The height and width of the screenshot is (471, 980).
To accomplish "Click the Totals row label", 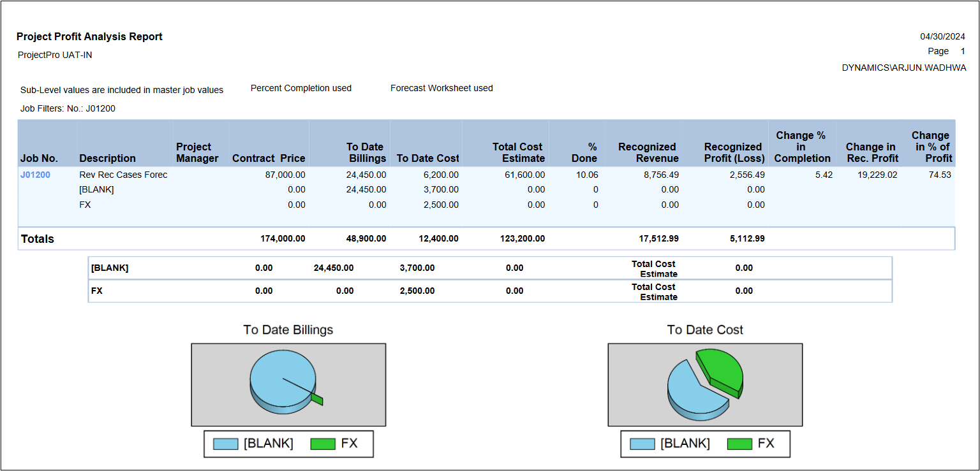I will click(38, 239).
